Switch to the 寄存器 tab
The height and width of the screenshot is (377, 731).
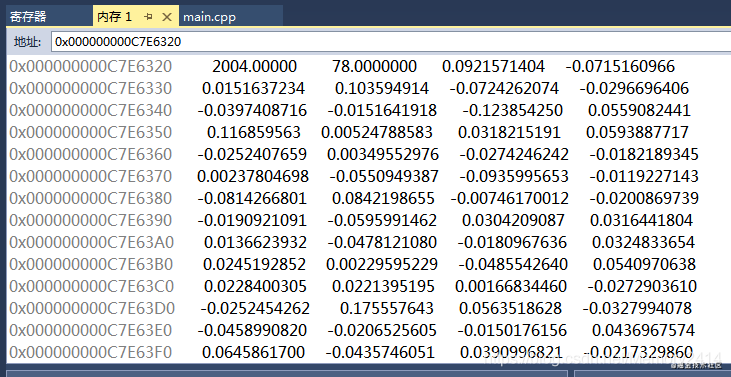coord(28,18)
